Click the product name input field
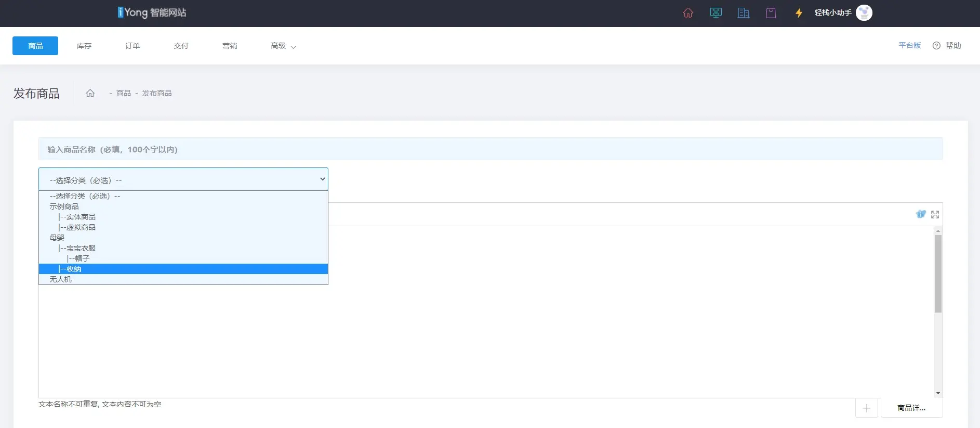This screenshot has height=428, width=980. (490, 149)
